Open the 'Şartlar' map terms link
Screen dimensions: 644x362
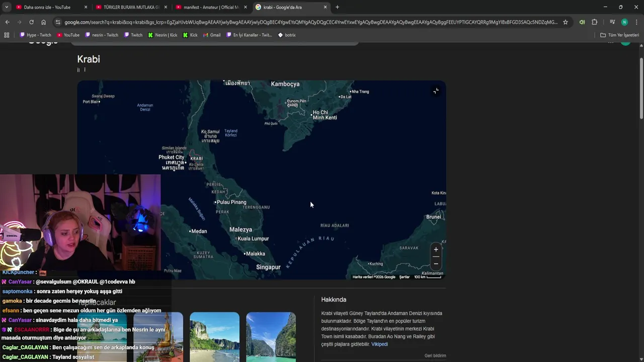(x=405, y=277)
